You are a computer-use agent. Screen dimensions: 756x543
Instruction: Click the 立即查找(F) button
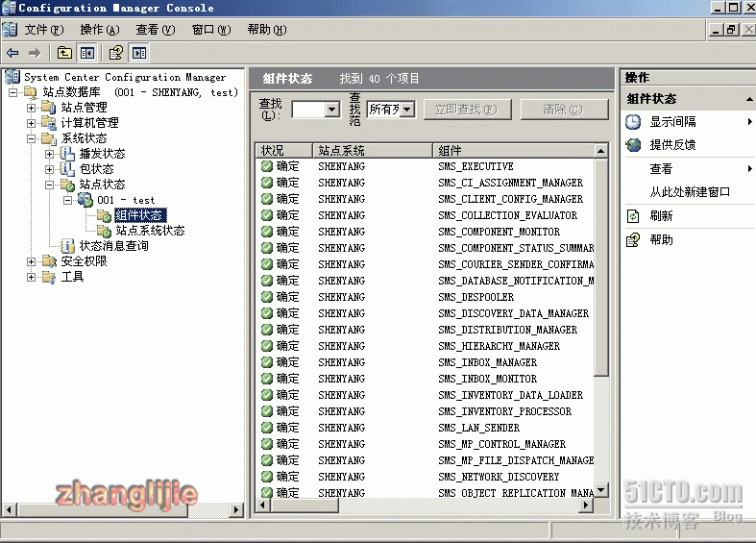(x=467, y=110)
